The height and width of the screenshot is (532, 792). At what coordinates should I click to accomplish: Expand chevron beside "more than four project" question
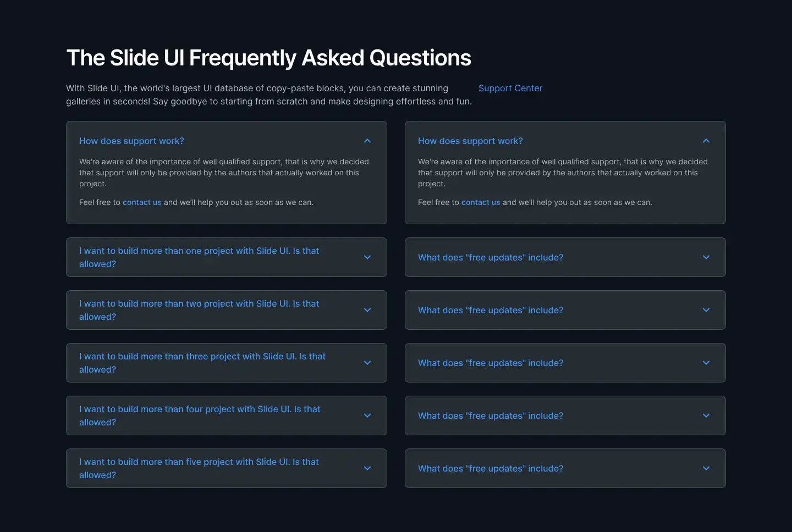click(x=367, y=415)
